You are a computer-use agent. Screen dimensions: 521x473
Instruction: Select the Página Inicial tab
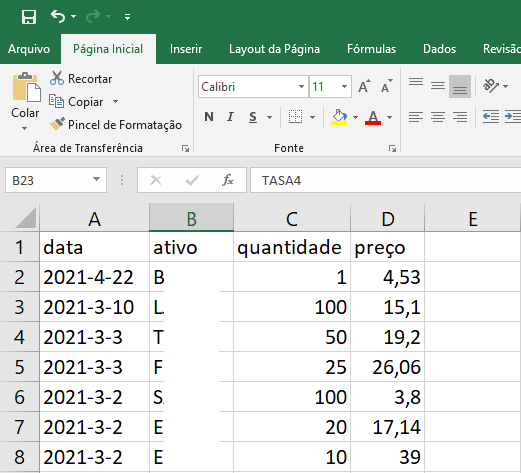[108, 49]
